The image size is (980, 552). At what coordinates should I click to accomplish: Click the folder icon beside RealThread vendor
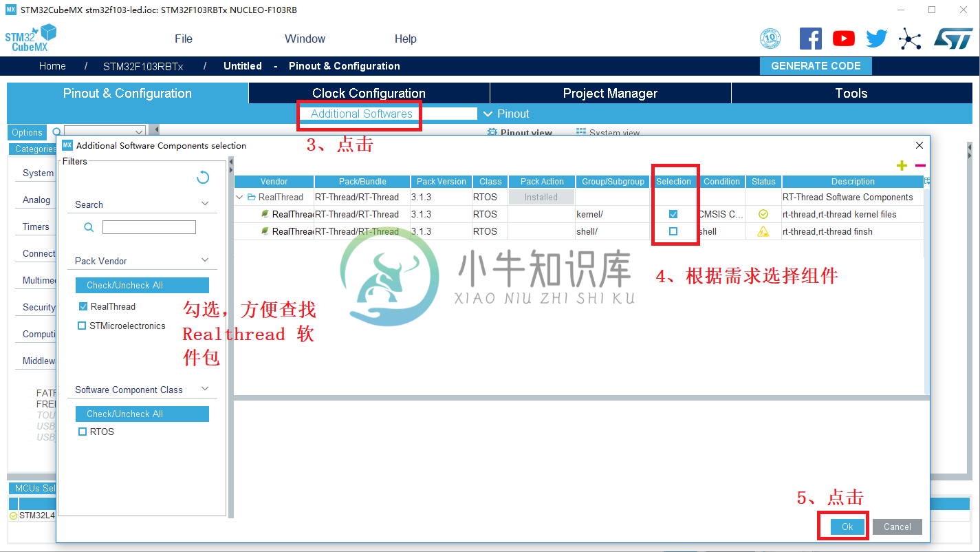pos(252,197)
